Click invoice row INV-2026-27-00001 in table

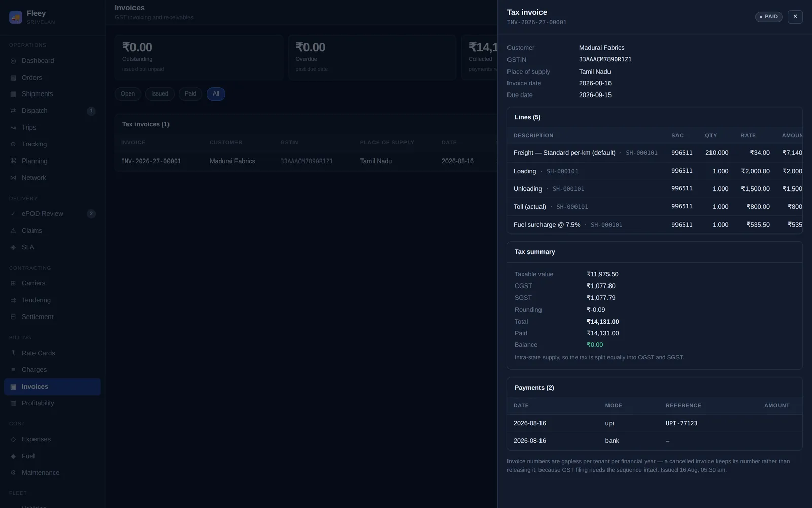click(x=306, y=161)
